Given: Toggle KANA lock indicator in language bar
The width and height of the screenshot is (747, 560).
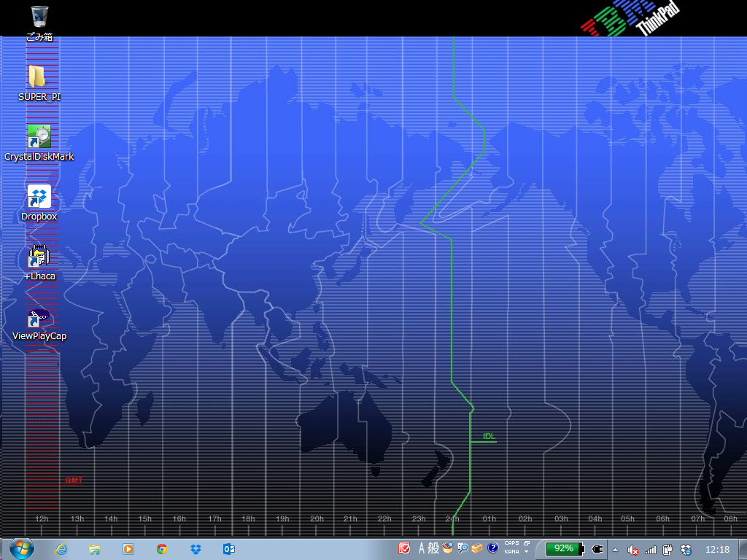Looking at the screenshot, I should pos(511,552).
